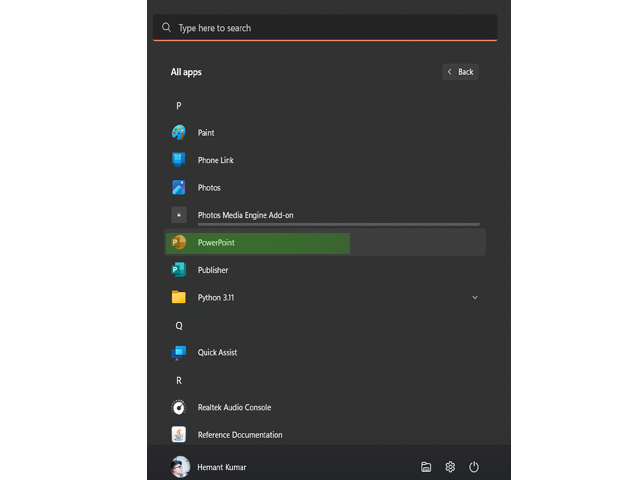This screenshot has height=480, width=640.
Task: Click the 'All apps' heading
Action: (186, 72)
